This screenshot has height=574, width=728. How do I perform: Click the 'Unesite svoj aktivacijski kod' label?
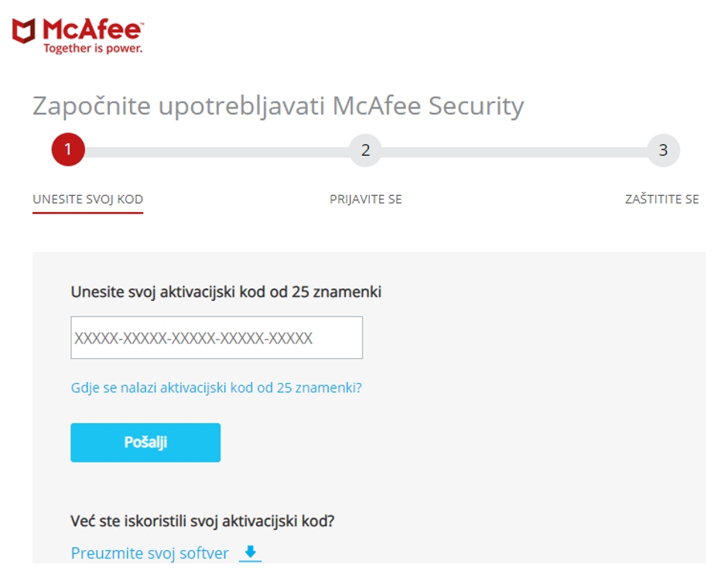pos(226,292)
